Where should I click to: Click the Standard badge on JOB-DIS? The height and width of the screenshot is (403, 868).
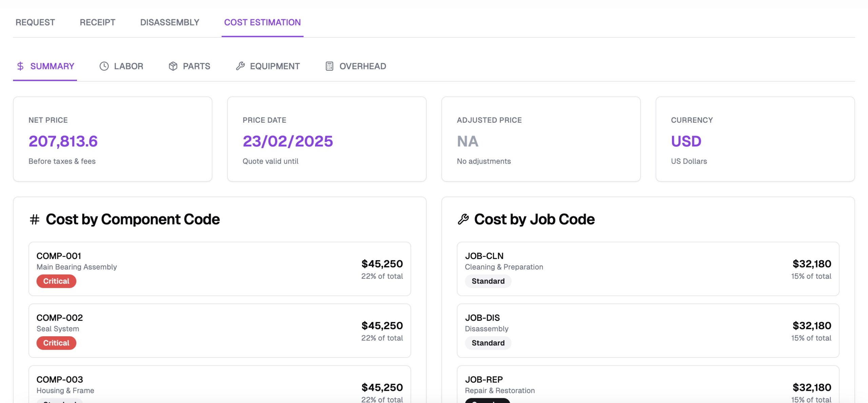pyautogui.click(x=488, y=343)
